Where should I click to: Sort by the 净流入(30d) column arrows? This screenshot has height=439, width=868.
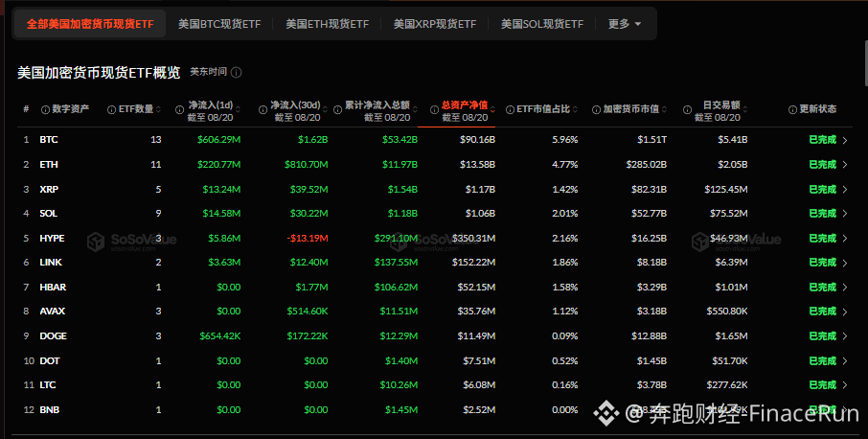click(326, 109)
